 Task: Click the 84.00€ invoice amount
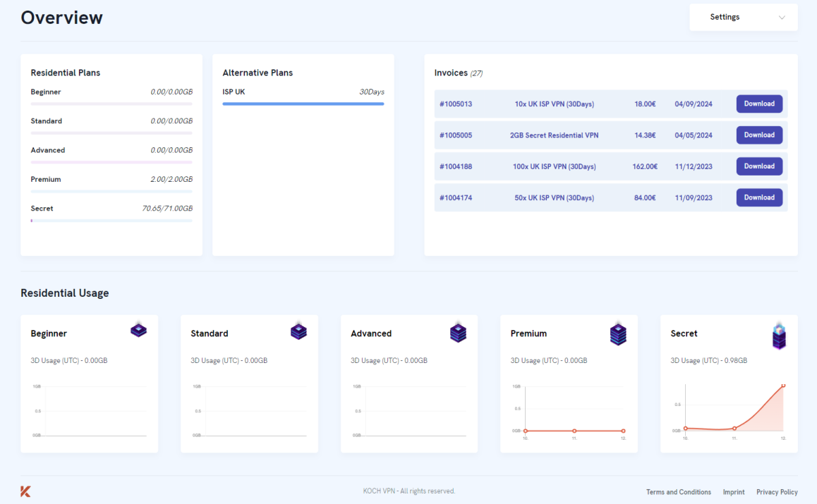click(645, 198)
